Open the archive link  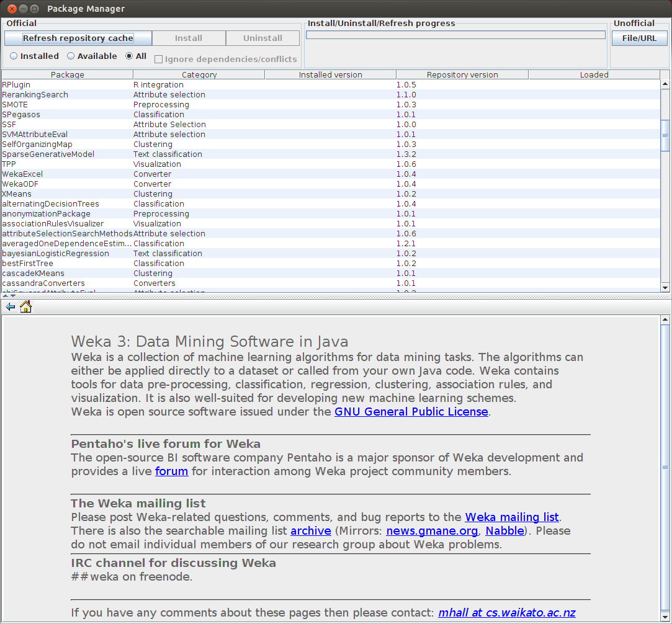click(x=311, y=530)
